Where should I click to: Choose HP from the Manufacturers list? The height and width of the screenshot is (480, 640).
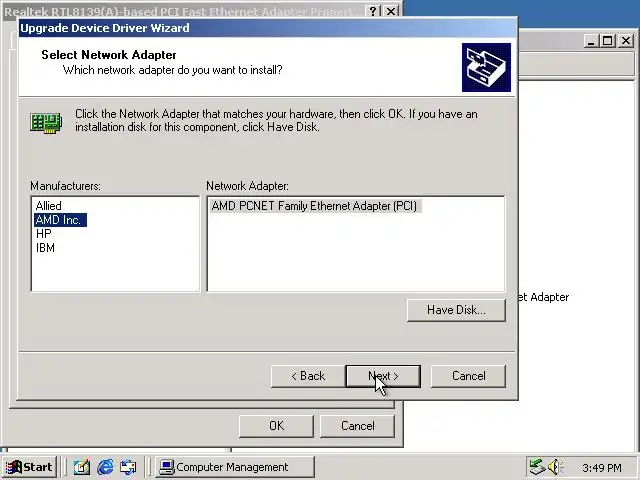[x=44, y=234]
